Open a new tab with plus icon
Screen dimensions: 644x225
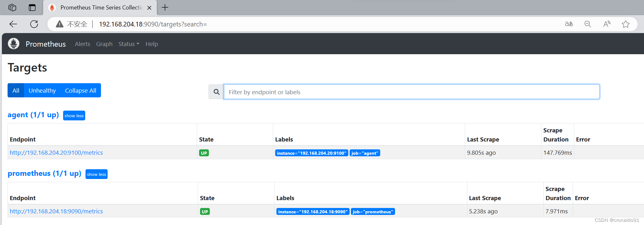click(x=165, y=8)
